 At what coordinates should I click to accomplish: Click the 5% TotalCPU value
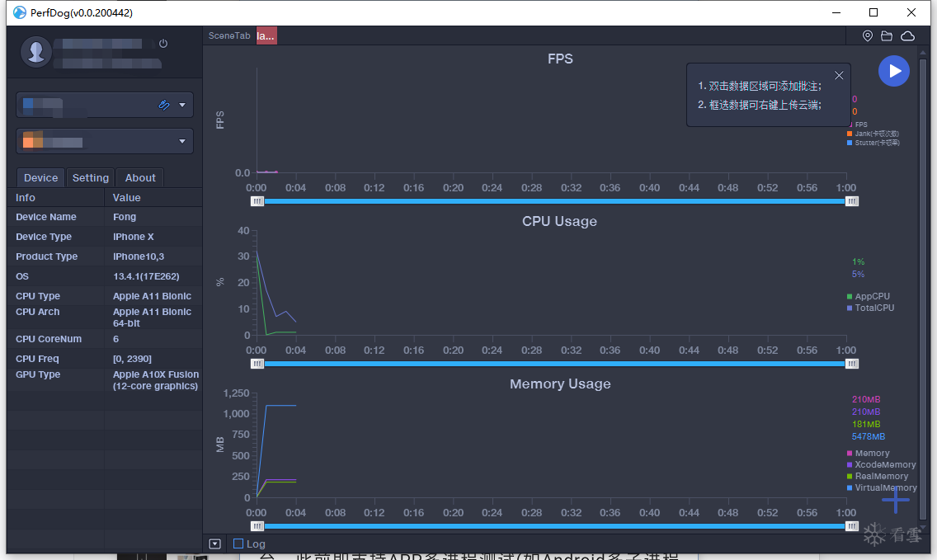858,275
